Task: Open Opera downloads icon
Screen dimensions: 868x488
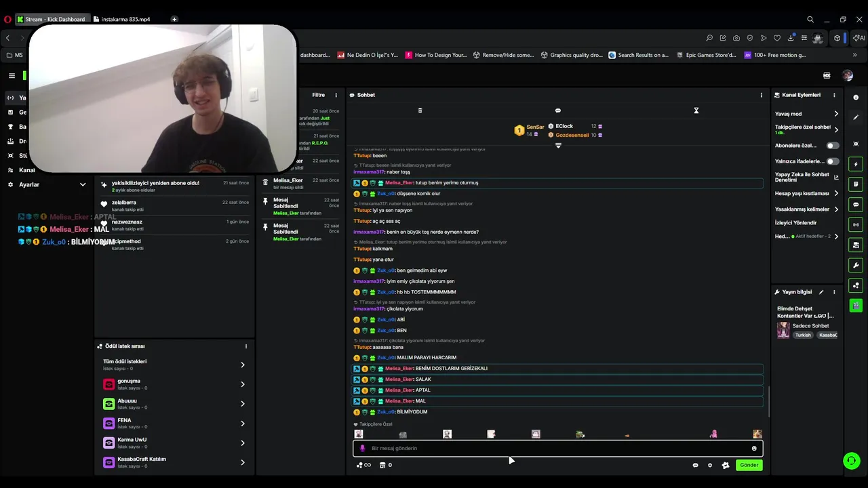Action: (x=791, y=38)
